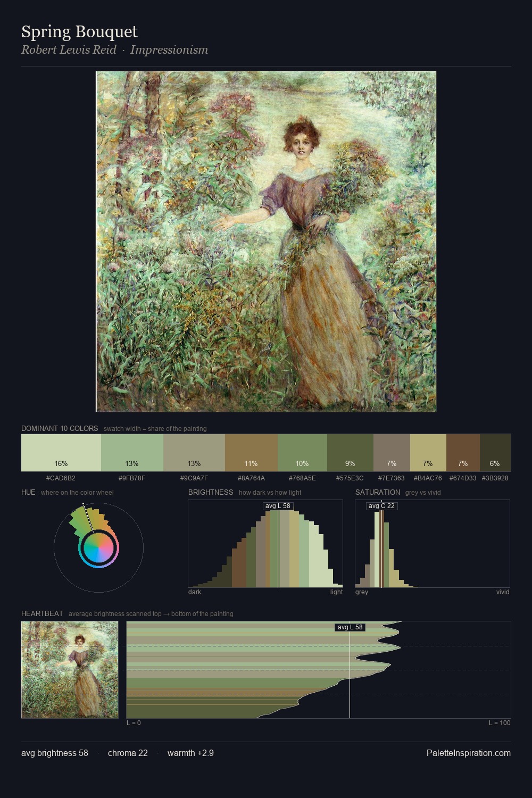Click the 'BRIGHTNESS' section heading

(211, 492)
